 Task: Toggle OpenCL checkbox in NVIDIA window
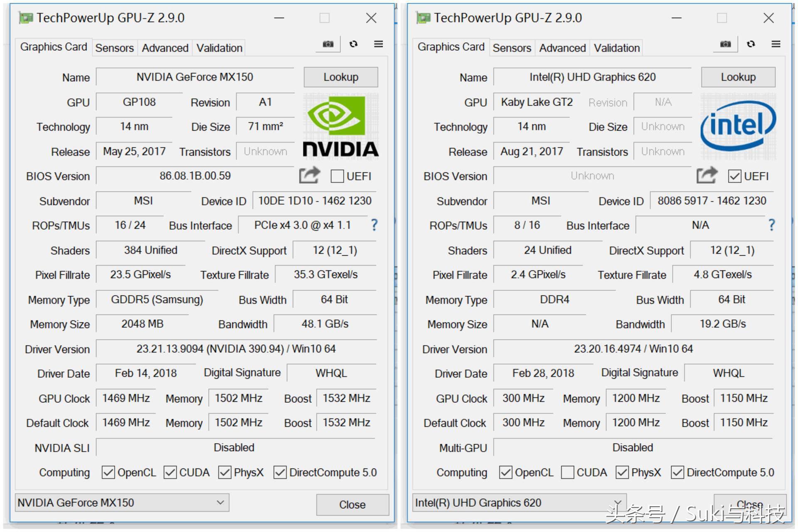[x=108, y=473]
